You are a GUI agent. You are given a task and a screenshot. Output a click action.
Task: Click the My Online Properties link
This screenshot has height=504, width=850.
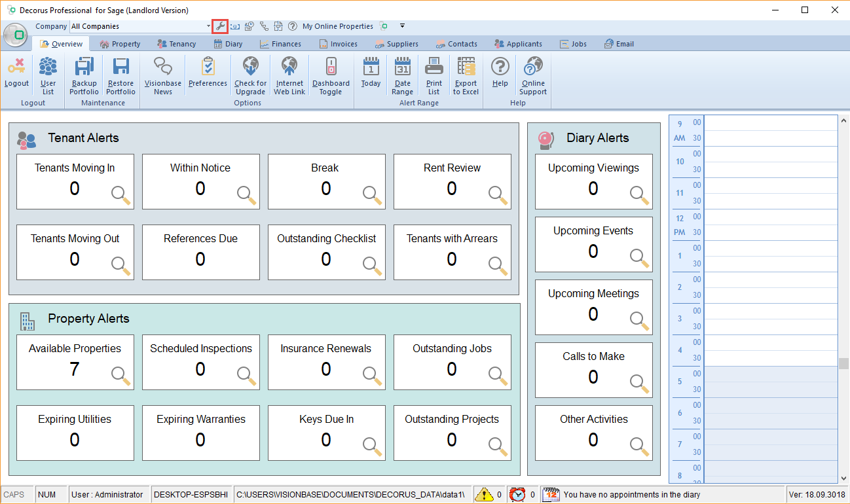(338, 26)
